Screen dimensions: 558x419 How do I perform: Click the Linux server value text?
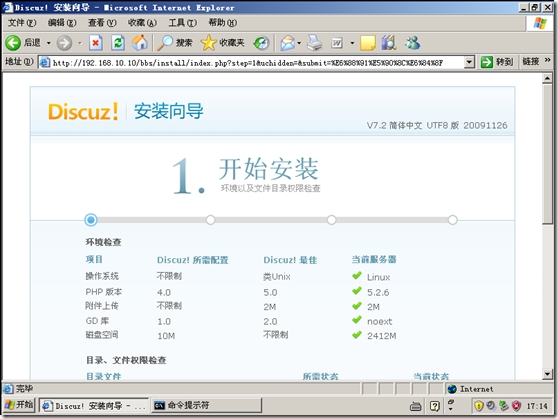[378, 277]
